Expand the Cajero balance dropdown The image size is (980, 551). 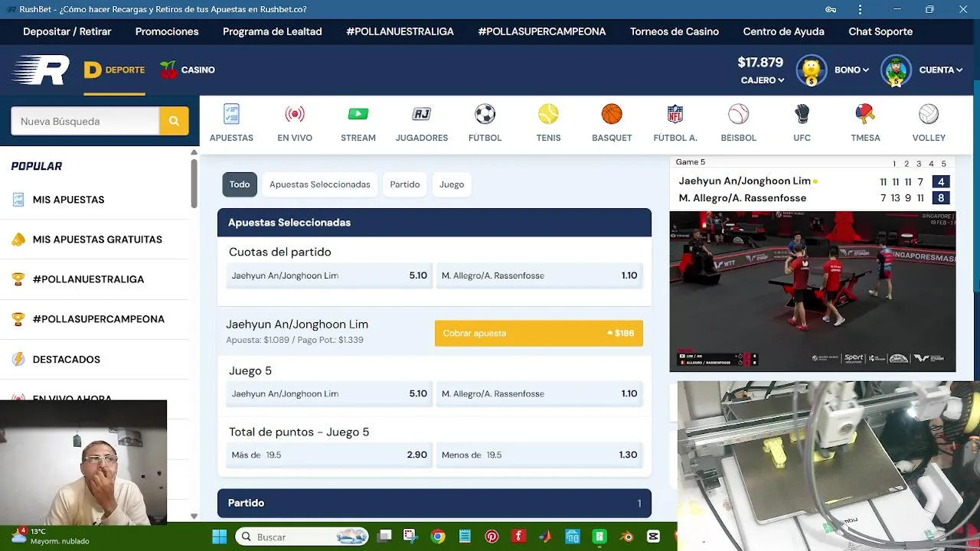[763, 80]
